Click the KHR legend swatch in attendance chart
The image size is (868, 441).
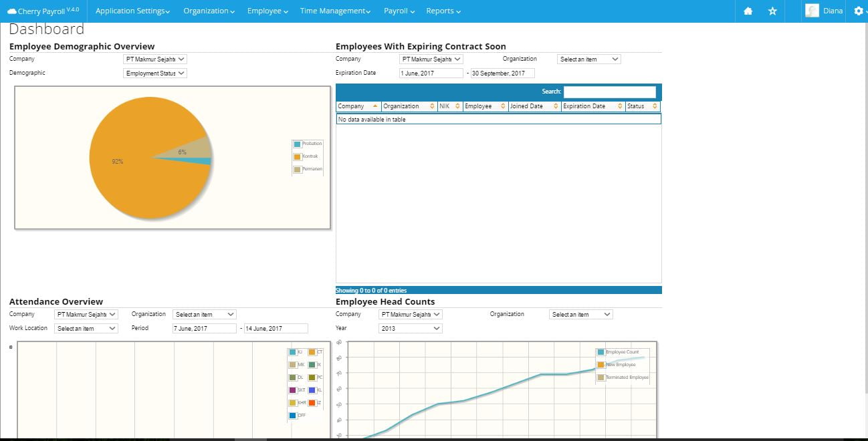293,403
